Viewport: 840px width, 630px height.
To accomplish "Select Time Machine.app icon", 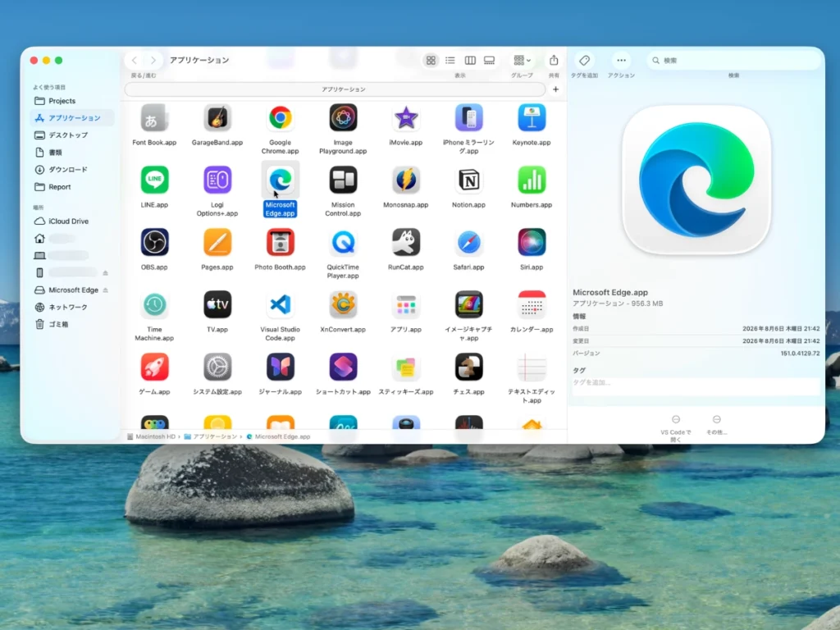I will (x=154, y=305).
